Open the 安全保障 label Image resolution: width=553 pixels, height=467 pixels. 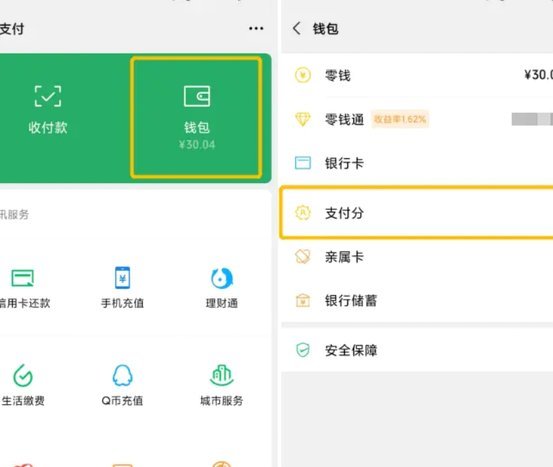point(351,351)
